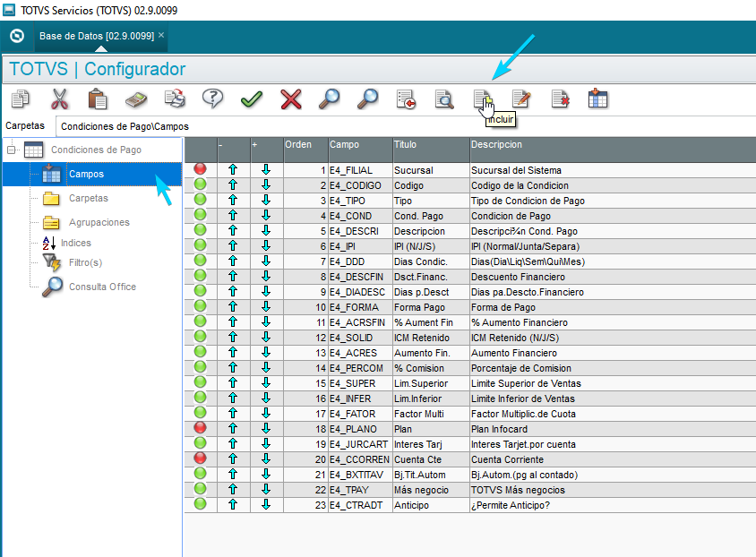Toggle status circle of E4_TPAY row

click(200, 489)
